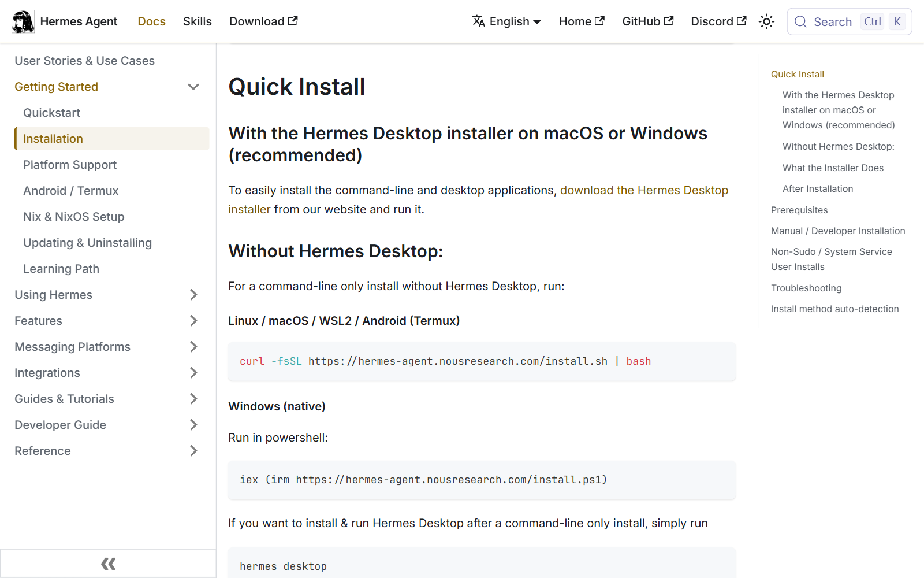
Task: Open the Platform Support page
Action: (70, 165)
